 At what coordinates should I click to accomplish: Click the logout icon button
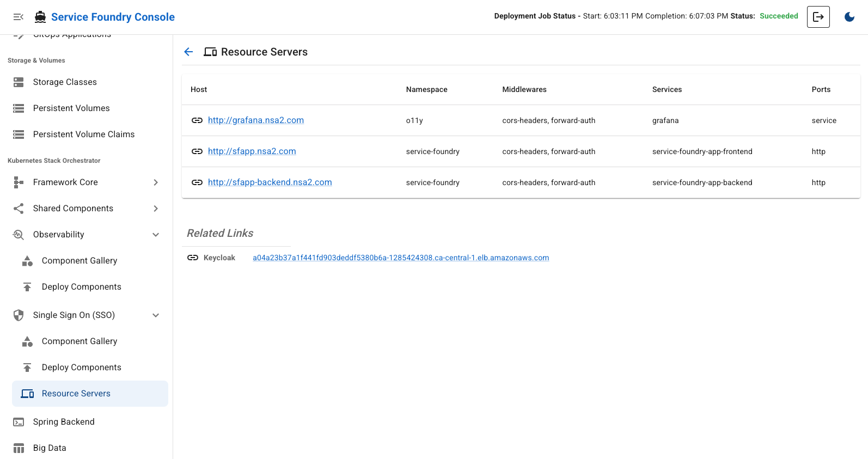(x=818, y=17)
